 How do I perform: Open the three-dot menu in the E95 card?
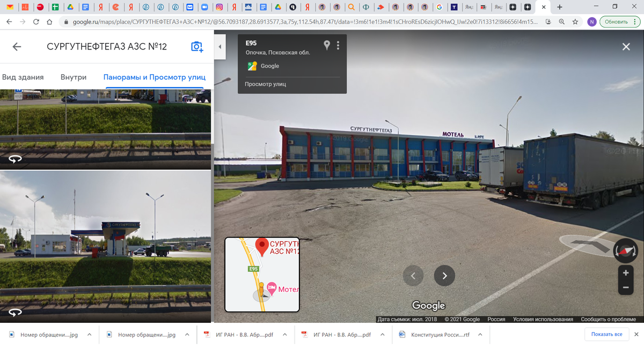(338, 45)
